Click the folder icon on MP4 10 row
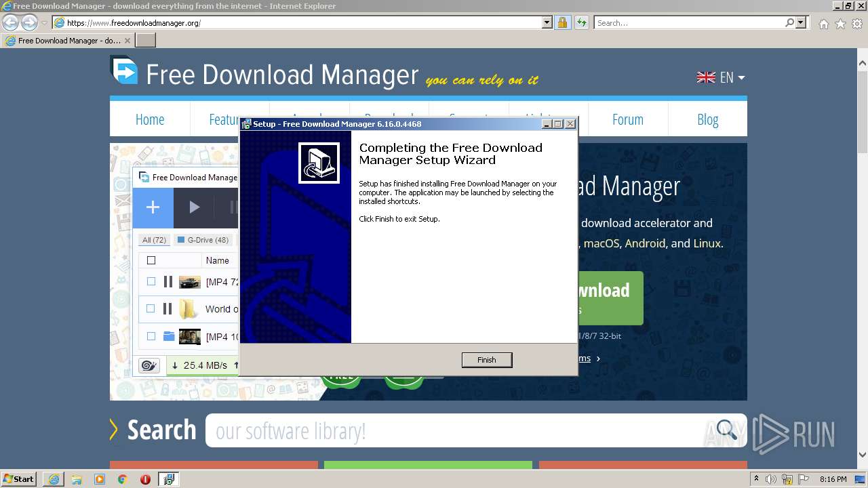Screen dimensions: 868x488 coord(169,336)
